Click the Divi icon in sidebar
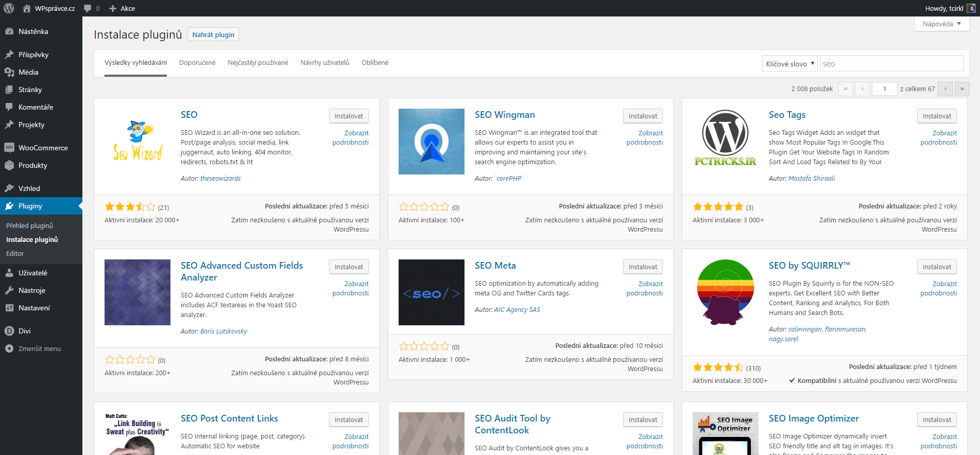The height and width of the screenshot is (455, 980). [9, 331]
